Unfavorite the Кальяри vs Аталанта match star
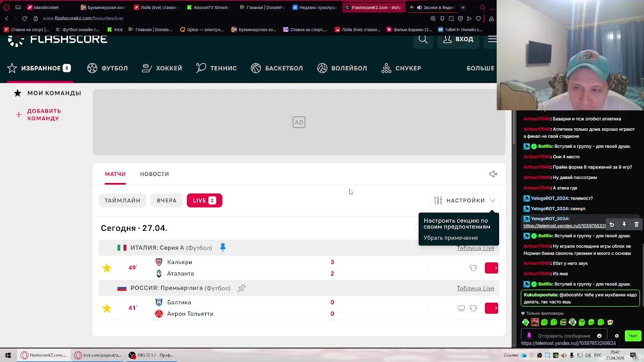Image resolution: width=644 pixels, height=362 pixels. pos(107,268)
